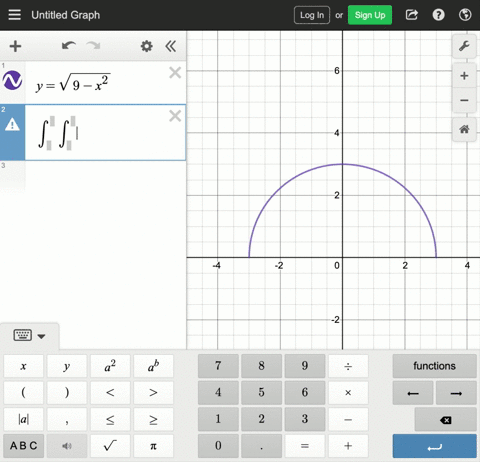The height and width of the screenshot is (462, 480).
Task: Zoom in on the graph
Action: (464, 76)
